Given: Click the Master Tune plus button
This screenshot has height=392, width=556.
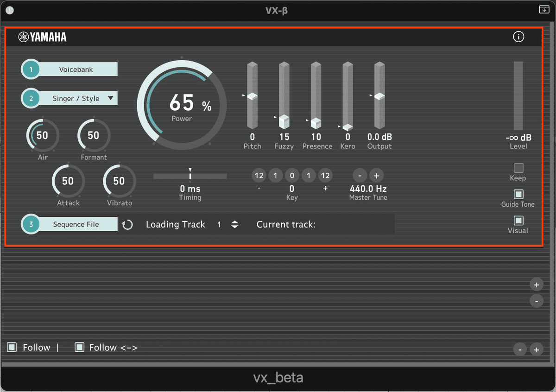Looking at the screenshot, I should 377,176.
